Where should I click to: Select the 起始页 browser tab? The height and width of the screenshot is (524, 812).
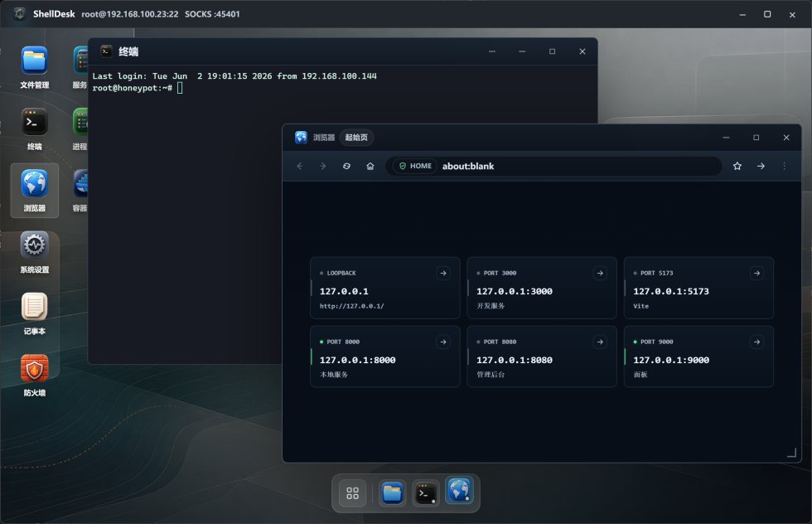point(356,138)
